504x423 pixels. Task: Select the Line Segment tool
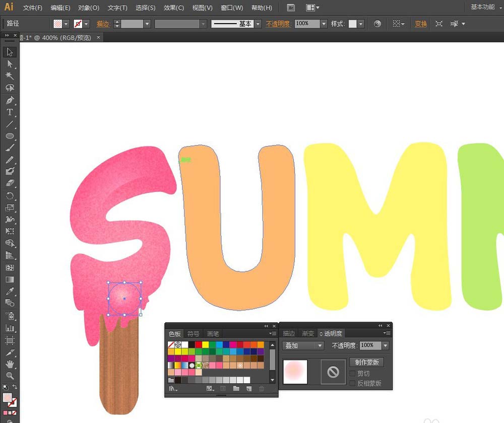[x=10, y=124]
